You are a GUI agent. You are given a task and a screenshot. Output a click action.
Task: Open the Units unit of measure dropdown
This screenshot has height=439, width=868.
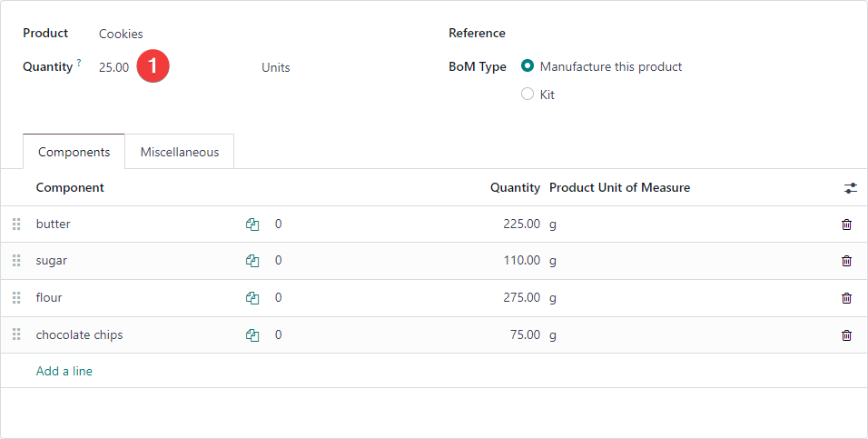point(276,67)
